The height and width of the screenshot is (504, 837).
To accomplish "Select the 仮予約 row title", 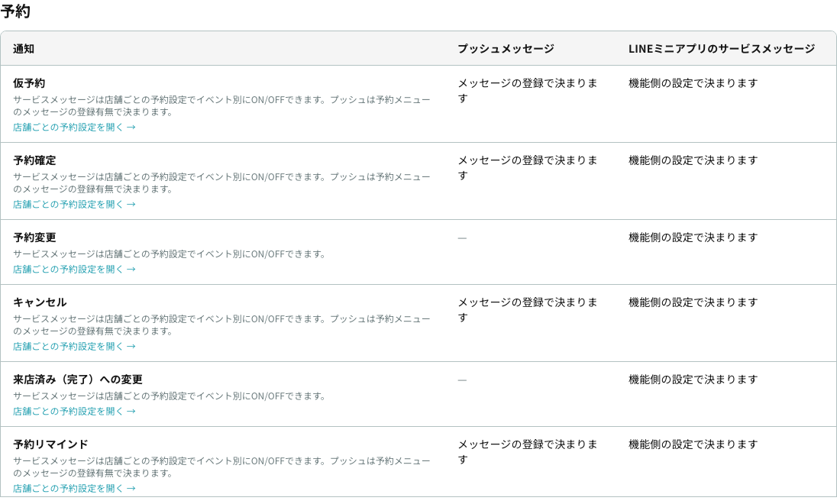I will click(x=29, y=83).
